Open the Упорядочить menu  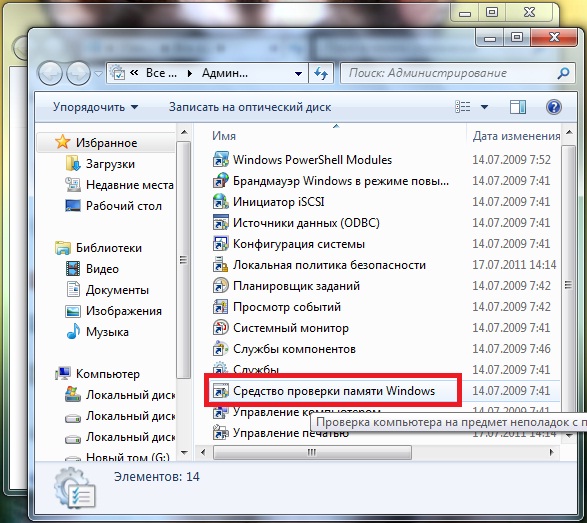(x=95, y=107)
